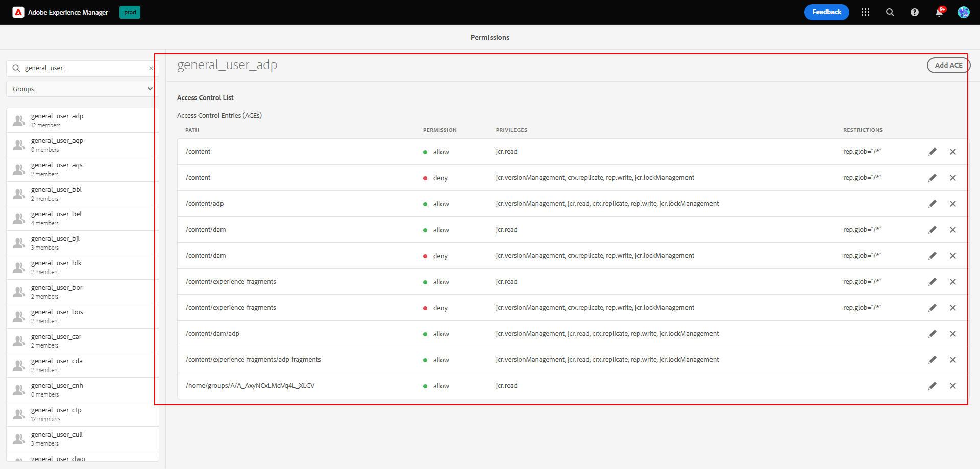
Task: Click the Feedback button
Action: (x=826, y=12)
